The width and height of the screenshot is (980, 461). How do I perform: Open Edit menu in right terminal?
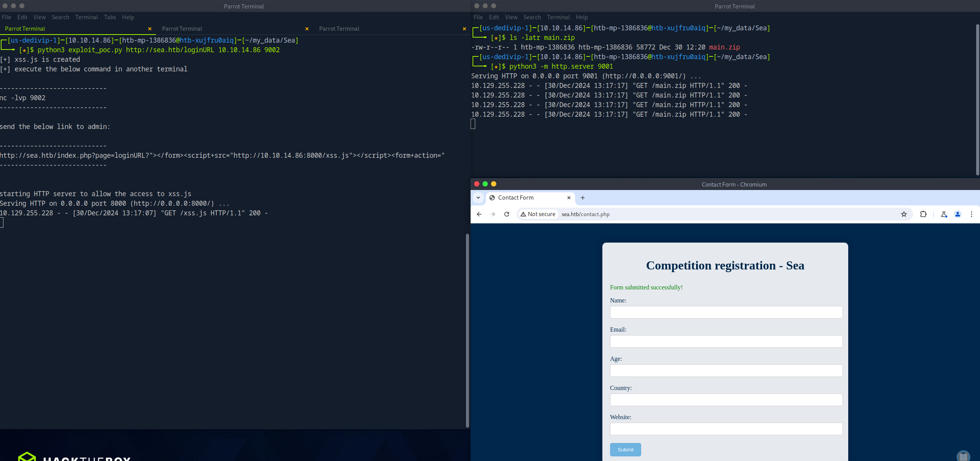[x=494, y=17]
